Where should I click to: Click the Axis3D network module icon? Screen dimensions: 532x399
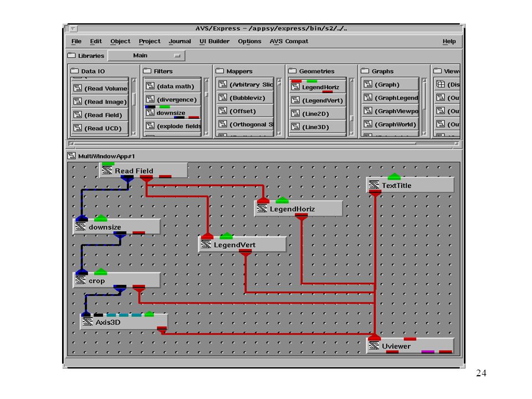(88, 321)
